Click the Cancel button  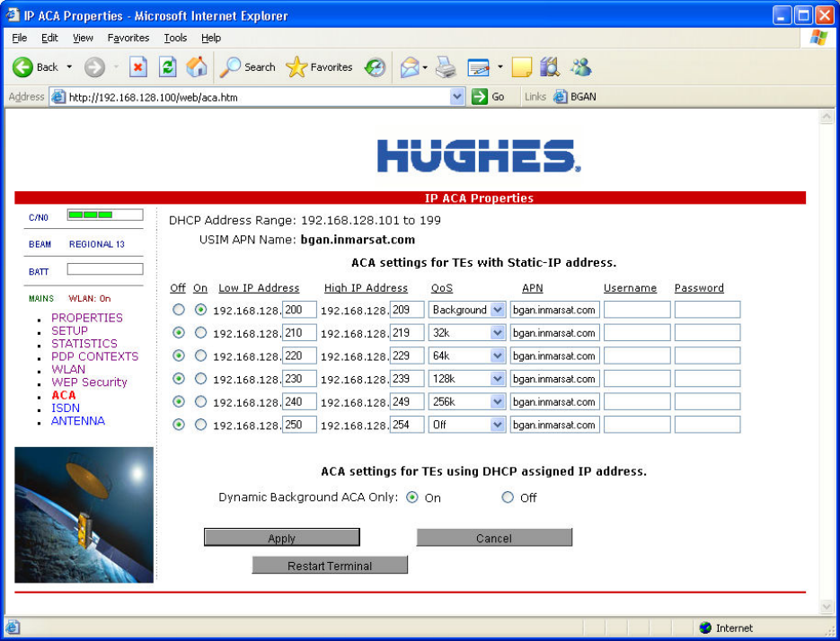tap(494, 538)
